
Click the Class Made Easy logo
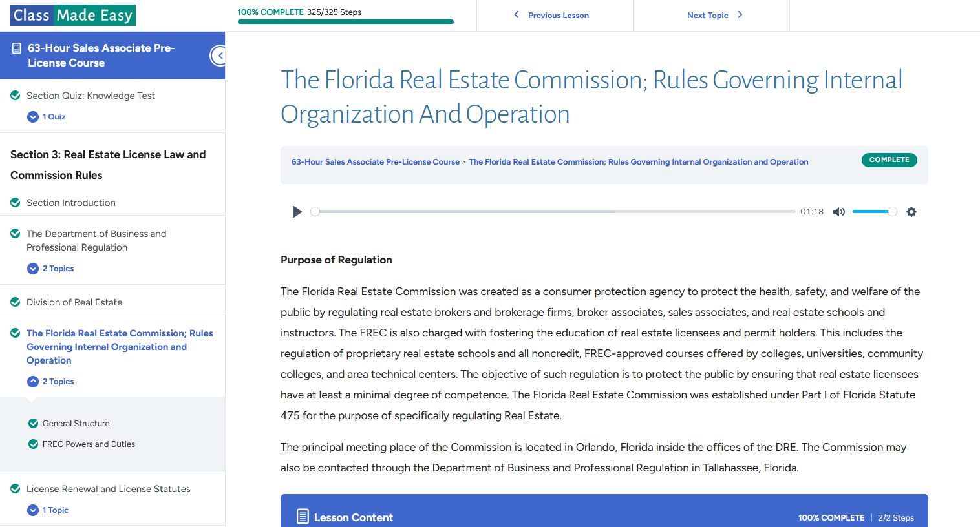click(x=73, y=15)
